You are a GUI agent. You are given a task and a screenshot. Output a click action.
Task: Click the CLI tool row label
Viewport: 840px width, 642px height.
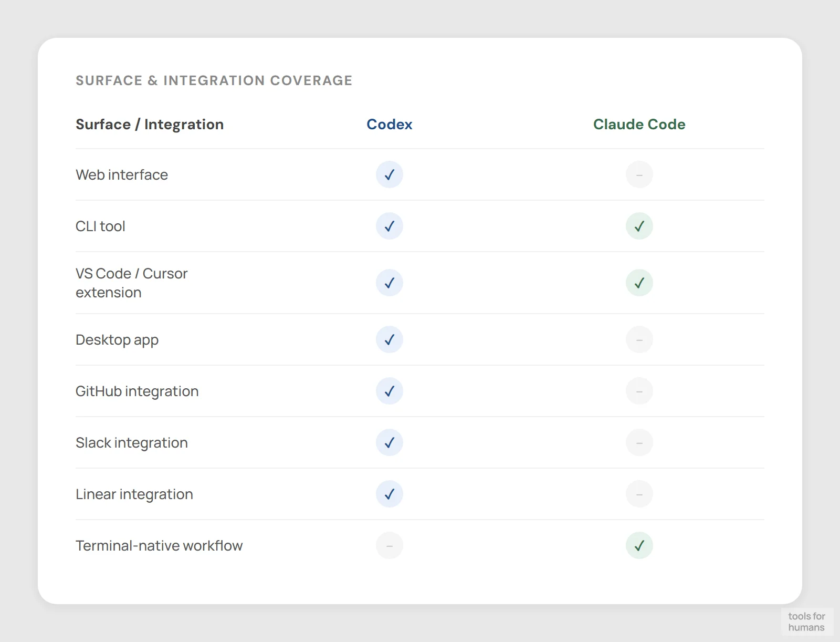coord(100,226)
